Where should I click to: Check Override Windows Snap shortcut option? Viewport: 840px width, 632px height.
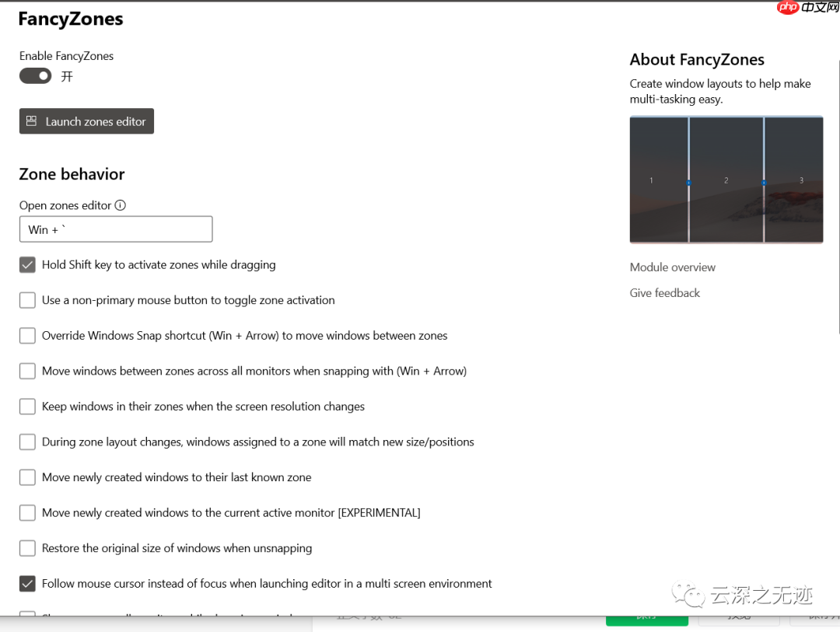coord(27,335)
